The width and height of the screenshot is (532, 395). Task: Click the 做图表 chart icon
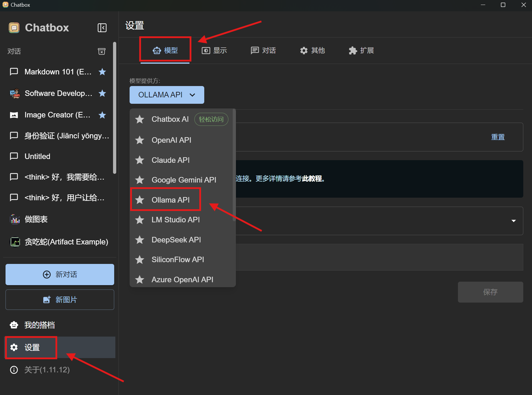(x=15, y=219)
